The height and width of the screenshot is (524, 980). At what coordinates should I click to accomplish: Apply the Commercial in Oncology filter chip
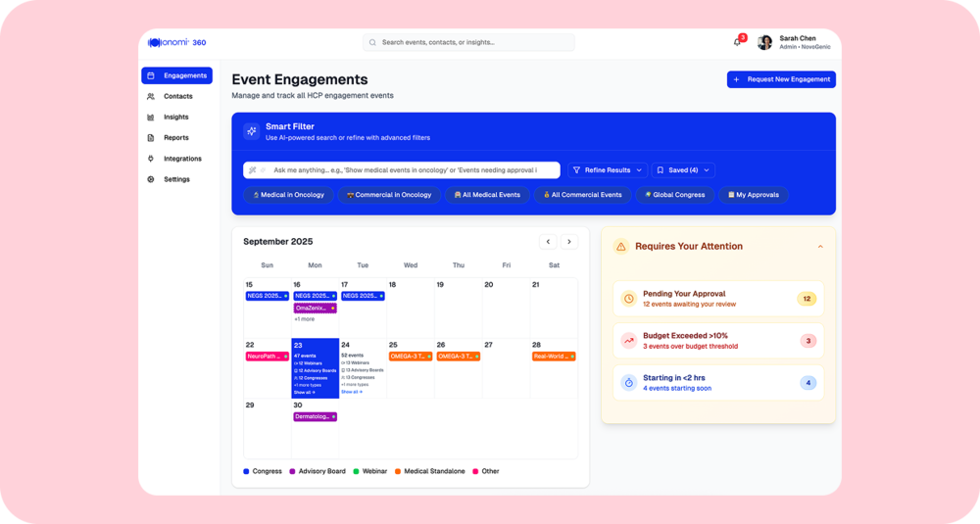coord(389,195)
